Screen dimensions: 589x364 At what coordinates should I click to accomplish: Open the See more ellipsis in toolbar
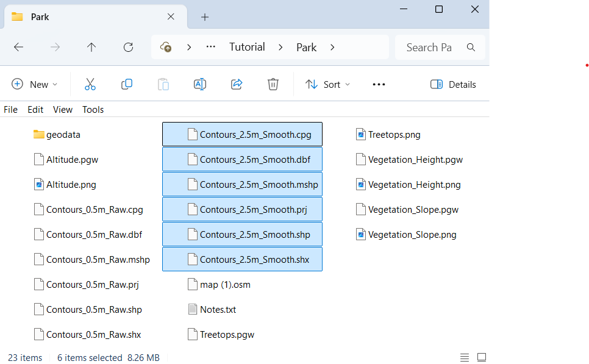[x=379, y=85]
